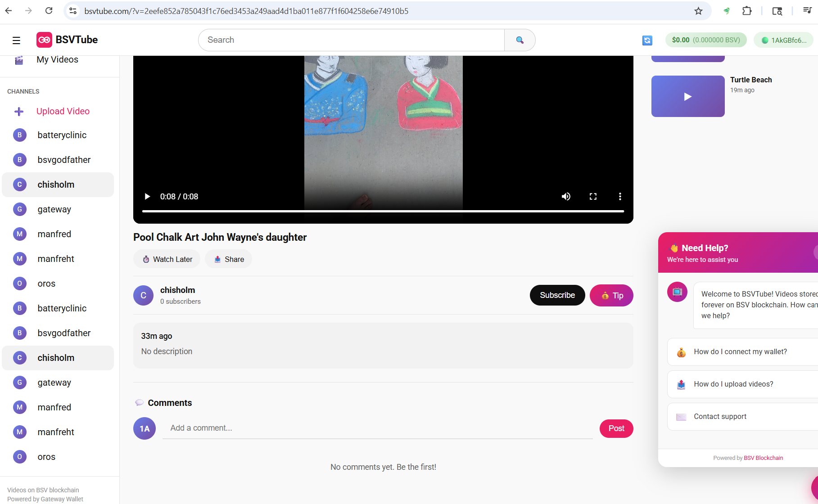Viewport: 818px width, 504px height.
Task: Open the chisholm channel avatar under video
Action: 144,295
